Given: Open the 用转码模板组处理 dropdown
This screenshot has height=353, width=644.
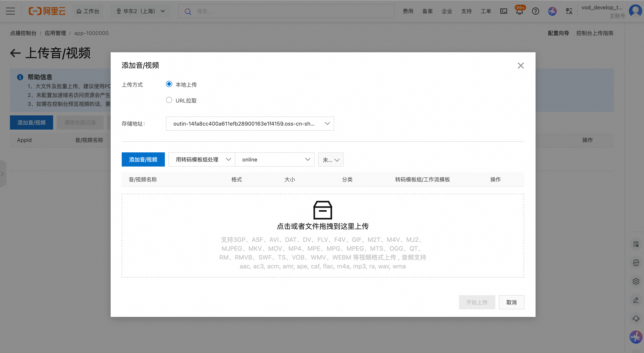Looking at the screenshot, I should 202,160.
